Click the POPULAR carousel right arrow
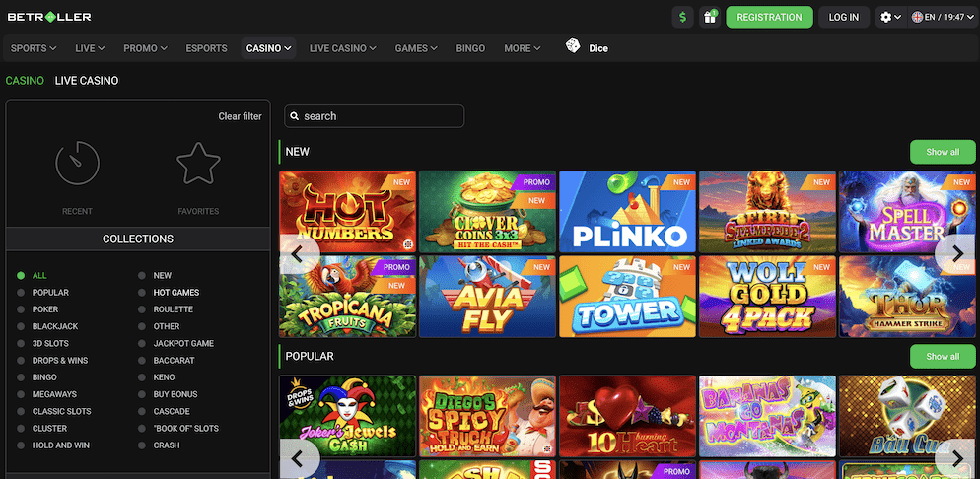The height and width of the screenshot is (479, 980). [957, 459]
